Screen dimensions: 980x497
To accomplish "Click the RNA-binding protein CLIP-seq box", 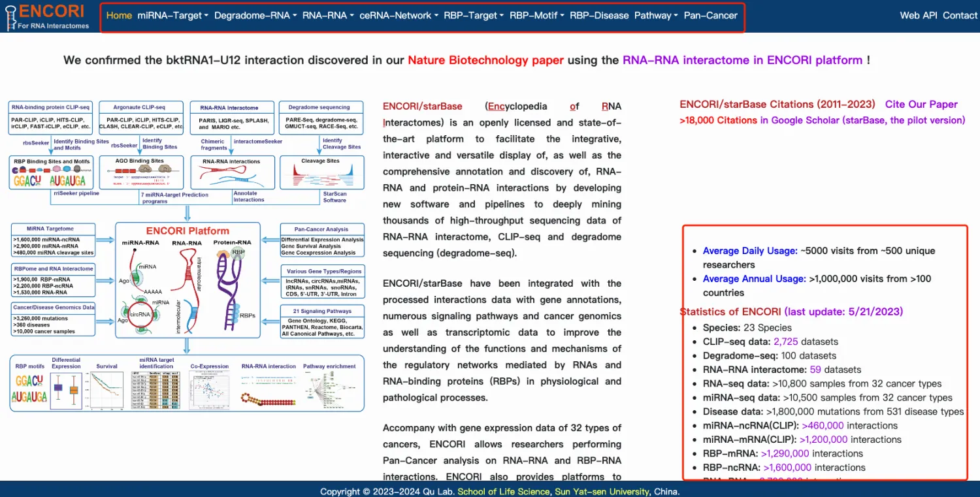I will (51, 118).
